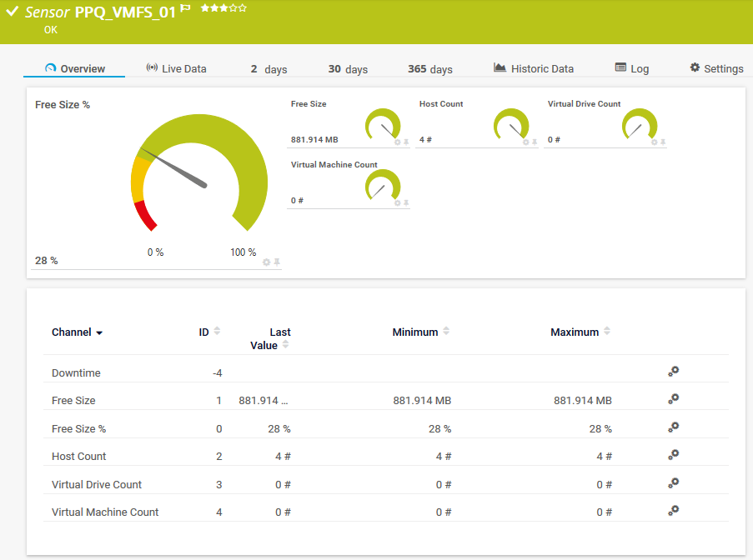Click the small Host Count gauge
Viewport: 753px width, 560px height.
click(x=510, y=126)
